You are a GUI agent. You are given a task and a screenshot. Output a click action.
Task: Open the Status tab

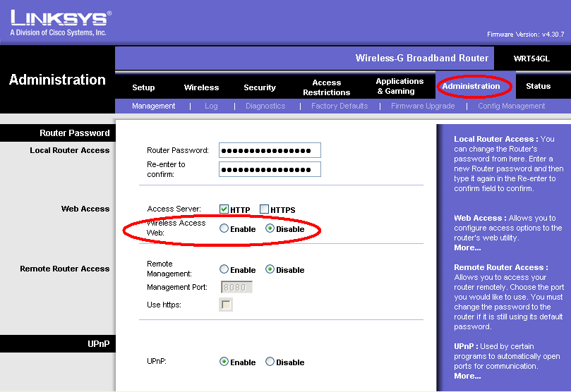click(539, 86)
